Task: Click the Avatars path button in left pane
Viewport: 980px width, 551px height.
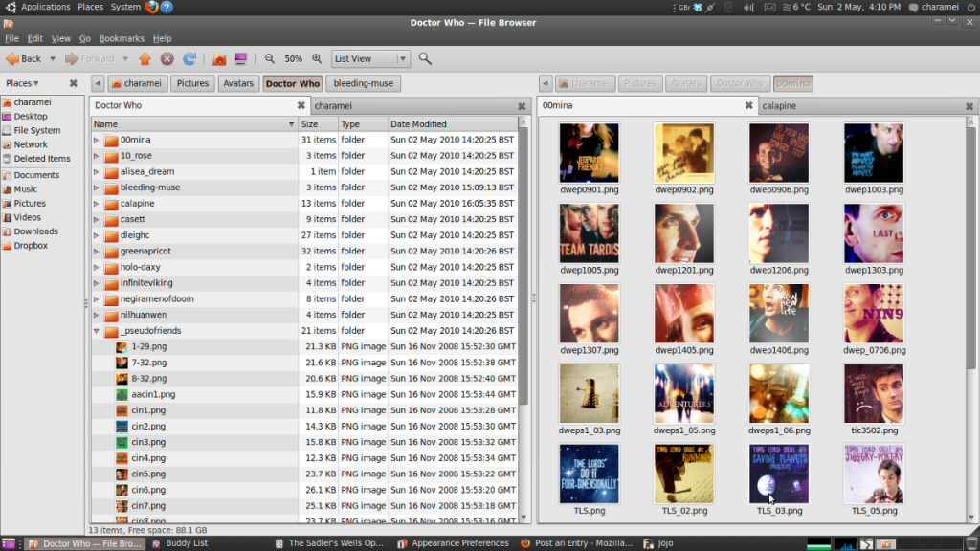Action: [238, 83]
